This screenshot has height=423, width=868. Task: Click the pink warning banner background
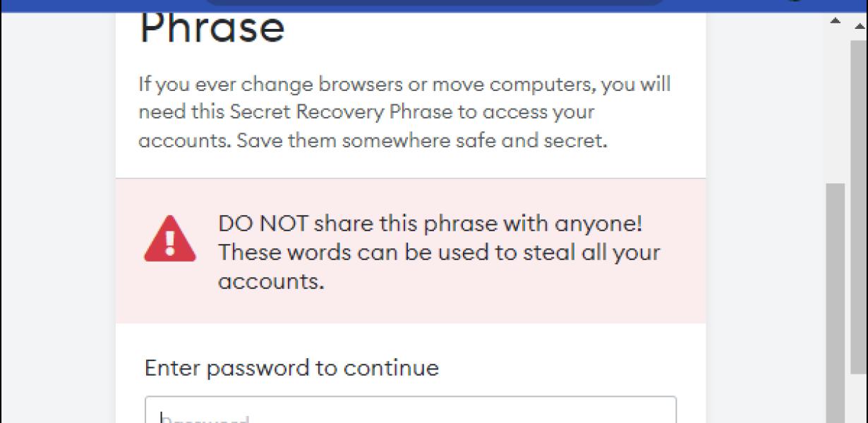click(411, 251)
